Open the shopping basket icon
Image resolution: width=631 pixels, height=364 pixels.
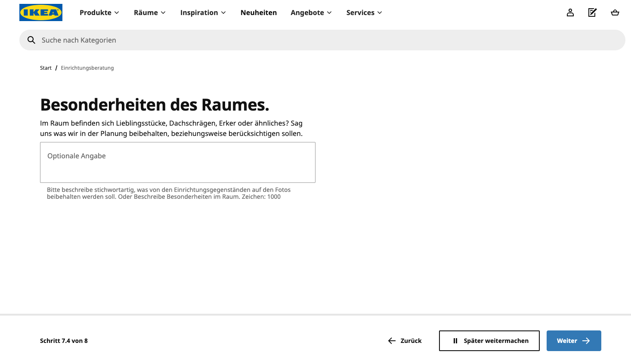coord(615,12)
